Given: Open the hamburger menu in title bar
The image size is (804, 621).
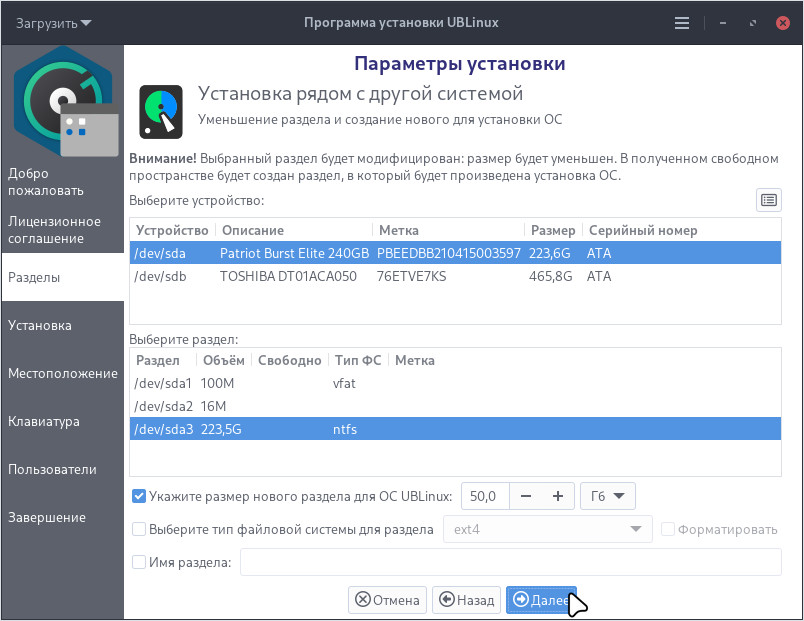Looking at the screenshot, I should (681, 23).
